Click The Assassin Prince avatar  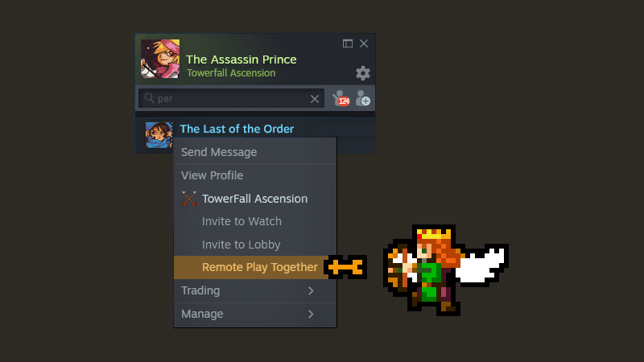click(x=160, y=59)
